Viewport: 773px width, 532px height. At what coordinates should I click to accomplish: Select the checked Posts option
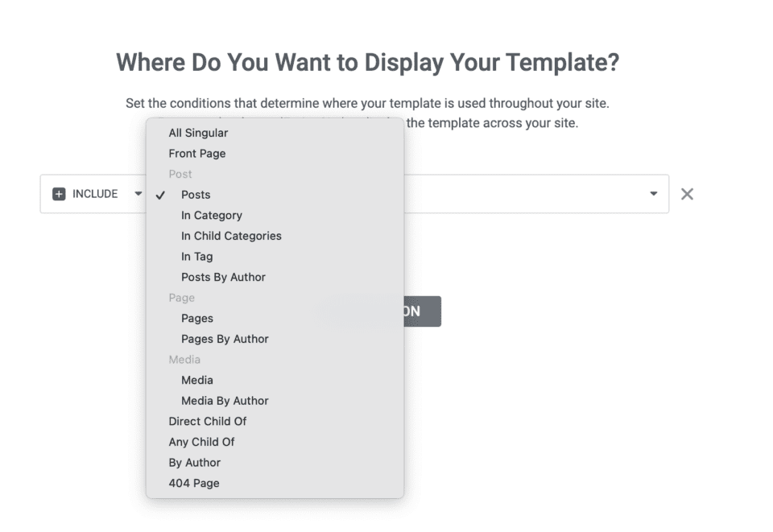tap(196, 195)
